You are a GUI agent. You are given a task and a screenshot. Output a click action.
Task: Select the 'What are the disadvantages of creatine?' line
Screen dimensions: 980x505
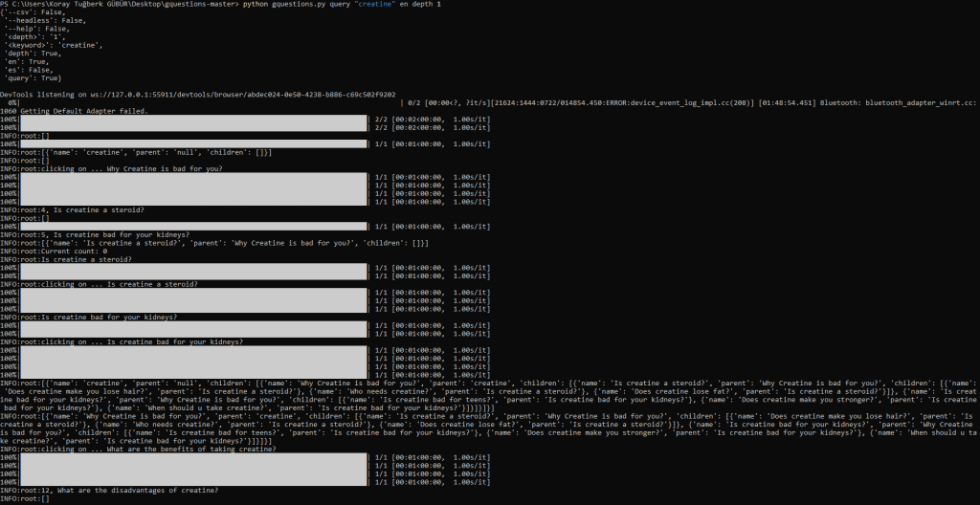pyautogui.click(x=109, y=491)
